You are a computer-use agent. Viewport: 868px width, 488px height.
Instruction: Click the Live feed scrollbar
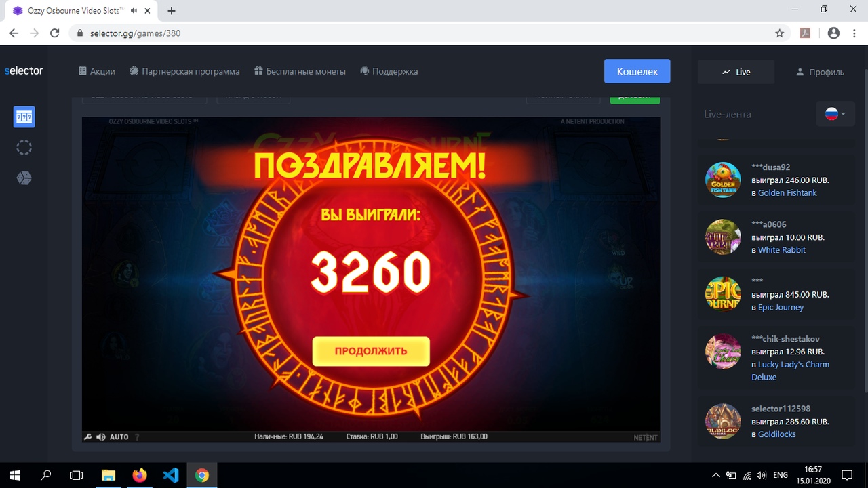coord(865,230)
